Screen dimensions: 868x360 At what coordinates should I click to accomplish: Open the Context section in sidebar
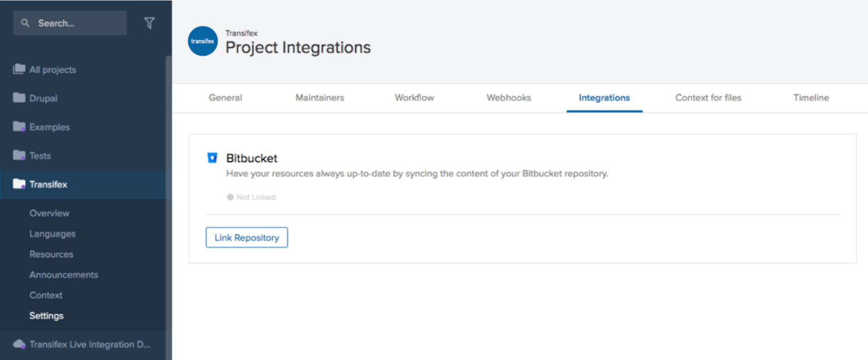tap(46, 295)
